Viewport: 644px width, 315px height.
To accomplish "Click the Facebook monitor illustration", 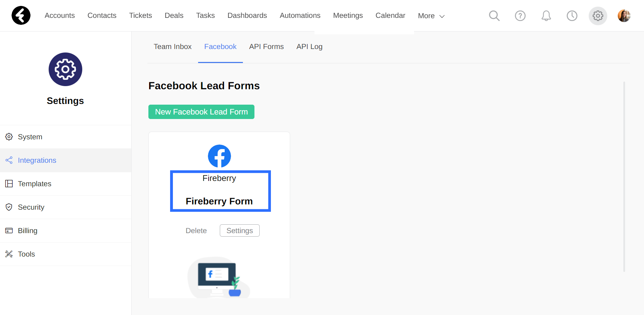I will pos(219,278).
